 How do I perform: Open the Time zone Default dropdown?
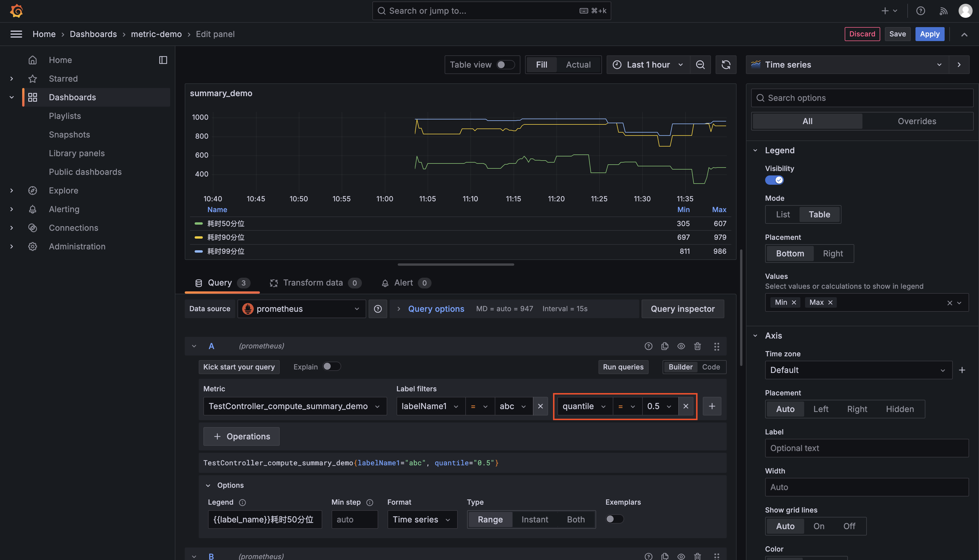pyautogui.click(x=858, y=370)
